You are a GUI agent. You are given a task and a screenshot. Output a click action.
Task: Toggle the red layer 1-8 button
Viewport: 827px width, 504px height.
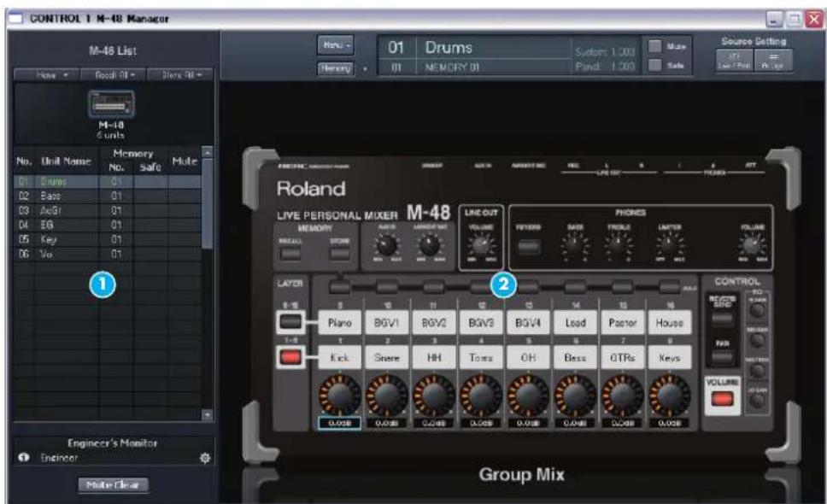click(x=290, y=357)
